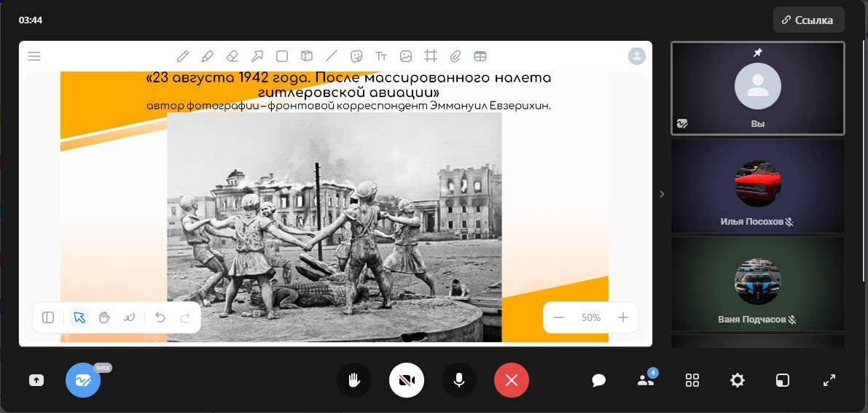Open the whiteboard user profile avatar

point(637,56)
